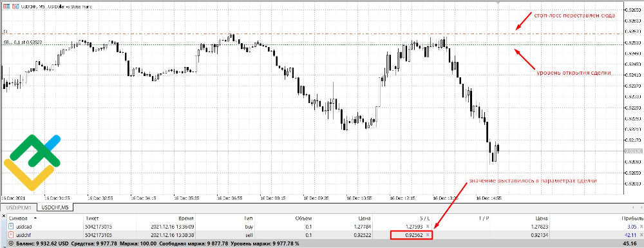Switch to the USDJPY,M1 chart tab
Image resolution: width=644 pixels, height=248 pixels.
click(19, 208)
